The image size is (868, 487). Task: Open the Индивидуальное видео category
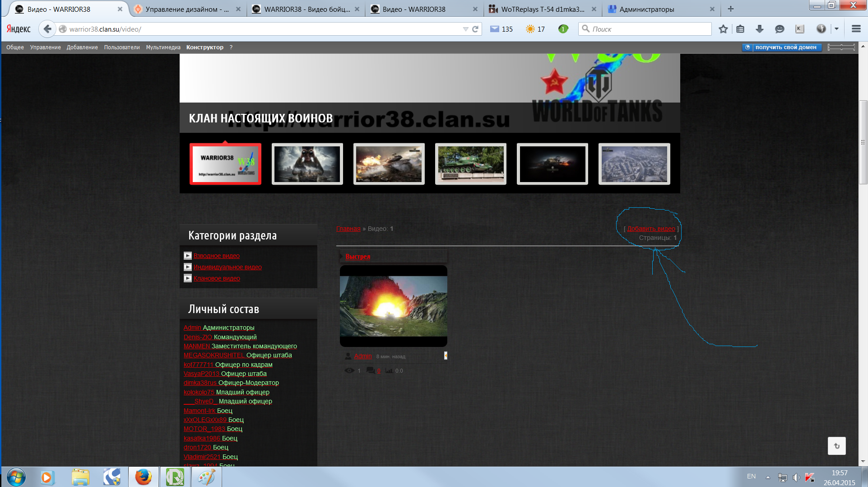pos(227,267)
